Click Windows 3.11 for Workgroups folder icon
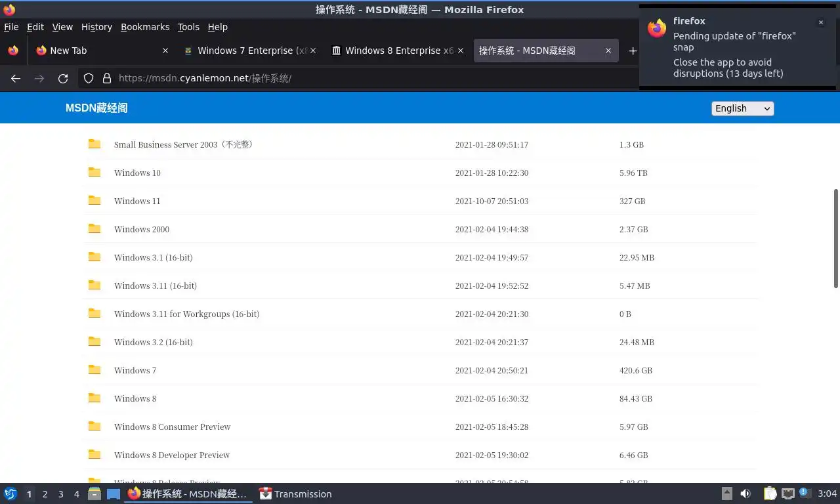840x504 pixels. tap(94, 313)
